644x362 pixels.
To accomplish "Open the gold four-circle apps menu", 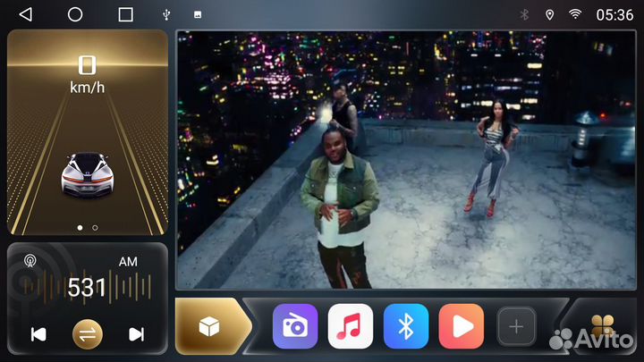I will tap(602, 327).
